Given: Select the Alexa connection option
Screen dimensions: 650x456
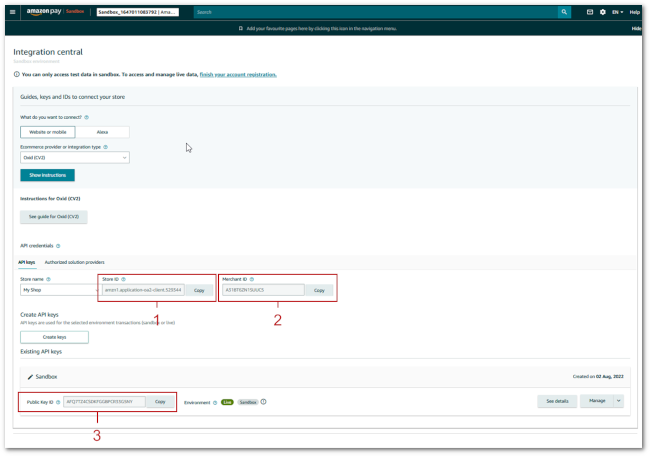Looking at the screenshot, I should click(102, 132).
